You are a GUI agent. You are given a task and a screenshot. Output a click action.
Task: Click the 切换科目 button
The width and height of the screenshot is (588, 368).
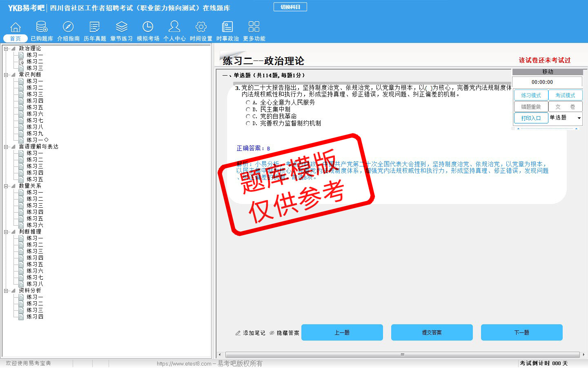pos(290,7)
